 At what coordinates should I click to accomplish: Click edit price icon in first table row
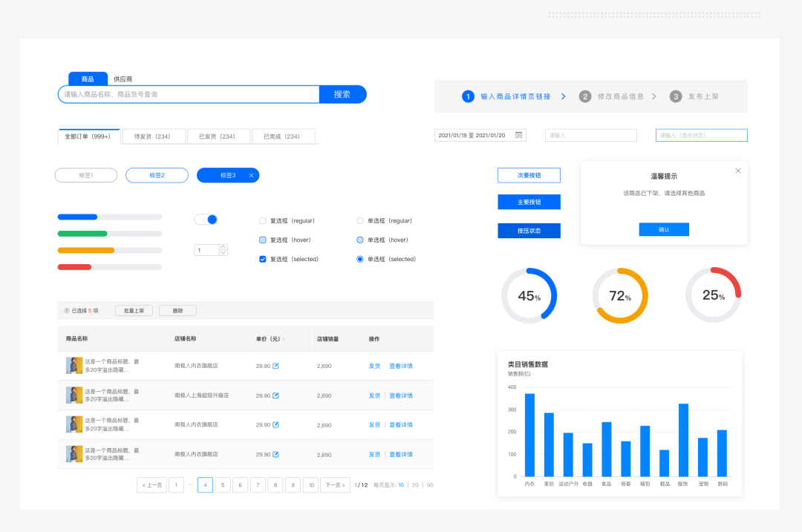276,366
